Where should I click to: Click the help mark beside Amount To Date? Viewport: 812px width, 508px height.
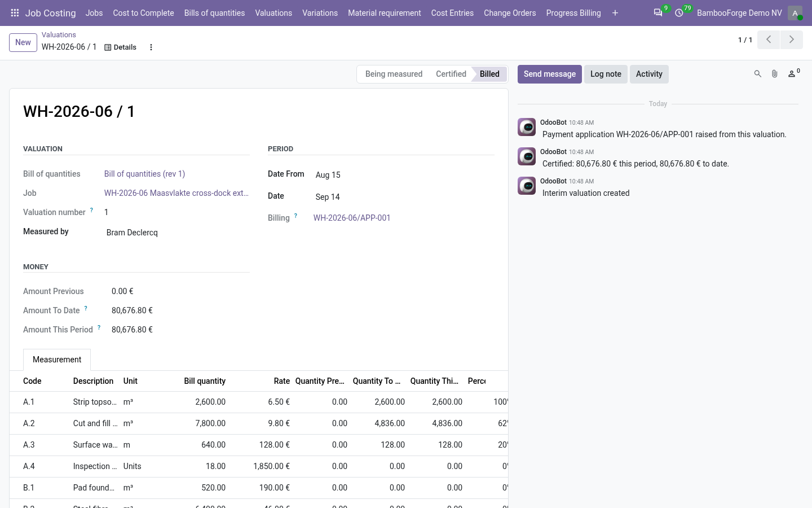pyautogui.click(x=86, y=308)
